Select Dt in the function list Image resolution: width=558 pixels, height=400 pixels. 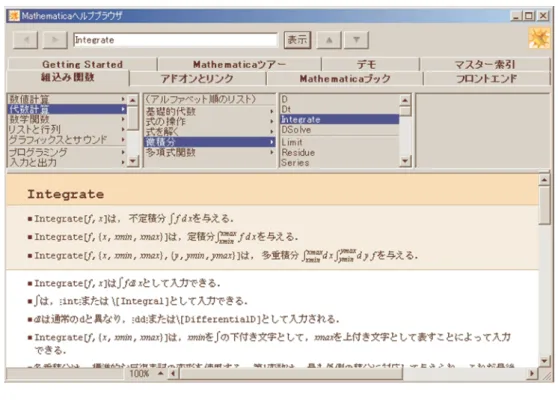[339, 109]
